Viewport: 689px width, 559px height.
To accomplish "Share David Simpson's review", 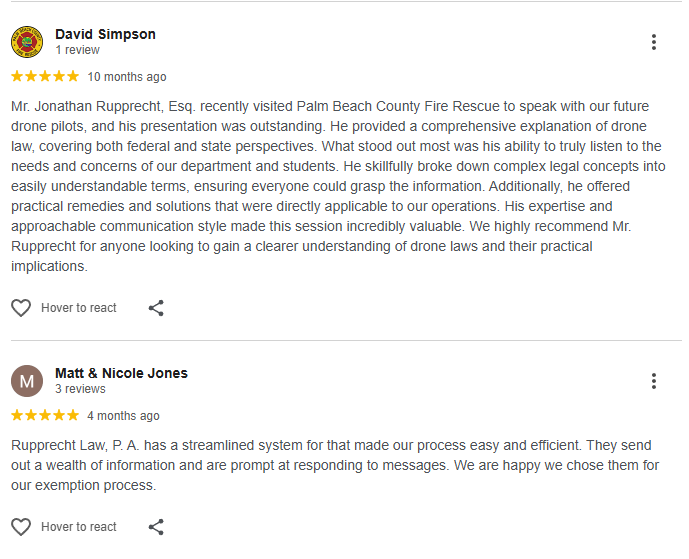I will click(x=156, y=308).
